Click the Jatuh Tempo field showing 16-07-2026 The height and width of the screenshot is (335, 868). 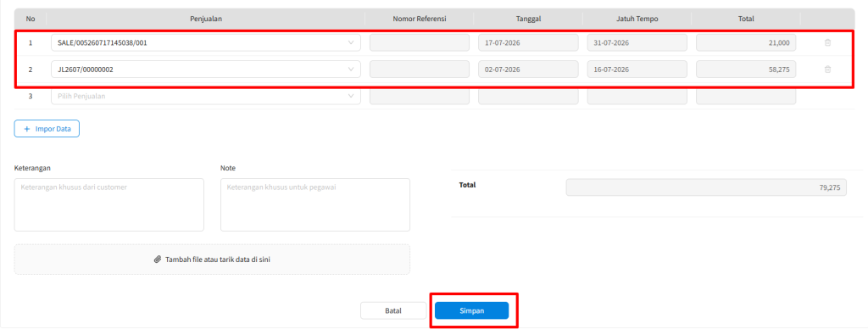pyautogui.click(x=637, y=70)
